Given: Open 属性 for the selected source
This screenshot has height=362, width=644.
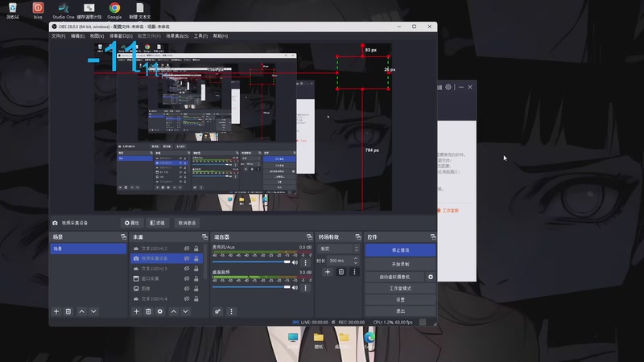Looking at the screenshot, I should [132, 223].
